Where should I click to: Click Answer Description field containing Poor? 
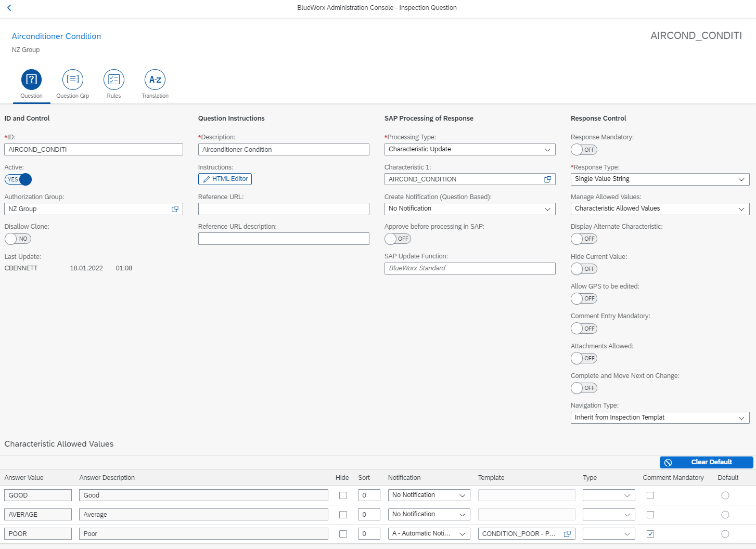(x=203, y=533)
